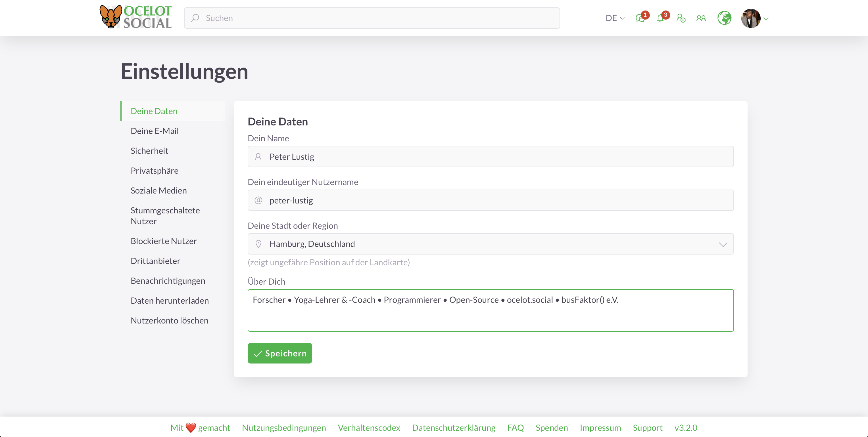Click inside the Über Dich text area
The height and width of the screenshot is (437, 868).
click(x=490, y=310)
